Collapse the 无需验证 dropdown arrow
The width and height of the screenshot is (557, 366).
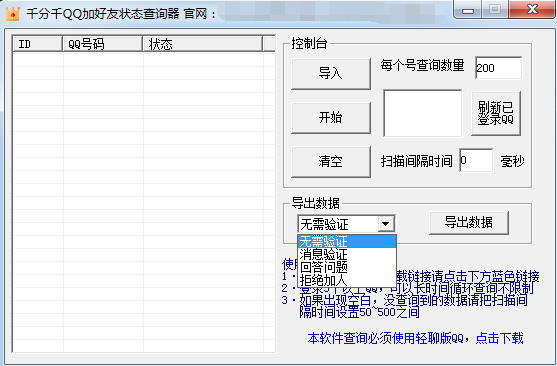coord(386,224)
